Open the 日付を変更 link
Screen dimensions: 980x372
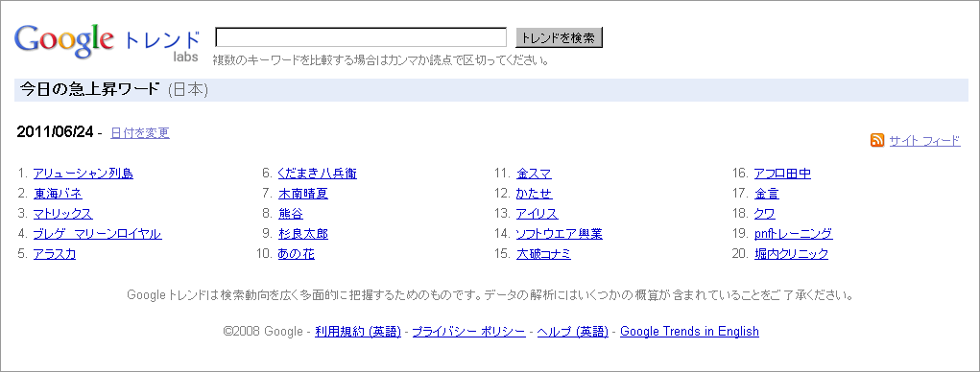click(x=140, y=133)
